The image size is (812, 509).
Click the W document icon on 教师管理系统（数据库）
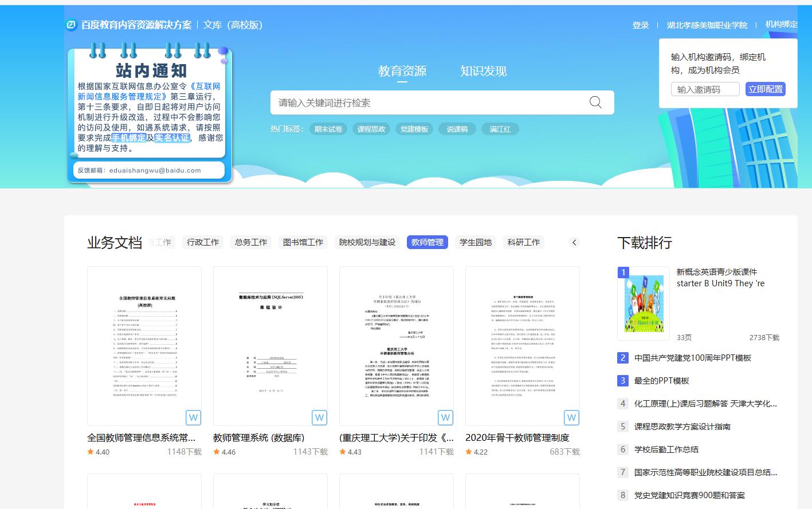319,417
